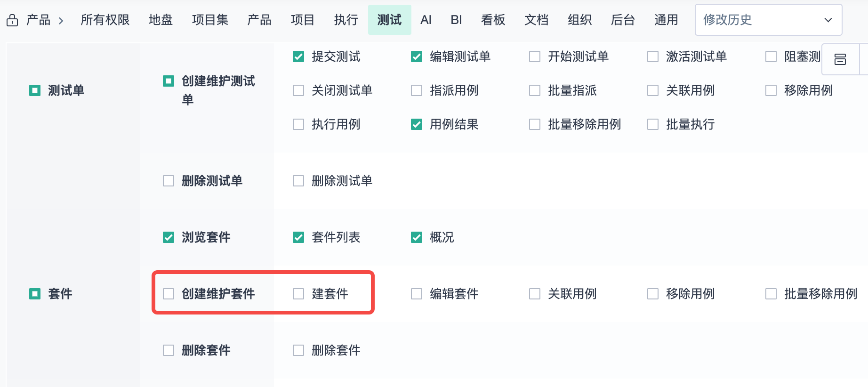Image resolution: width=868 pixels, height=387 pixels.
Task: Toggle the 套件 module checkbox
Action: tap(35, 294)
